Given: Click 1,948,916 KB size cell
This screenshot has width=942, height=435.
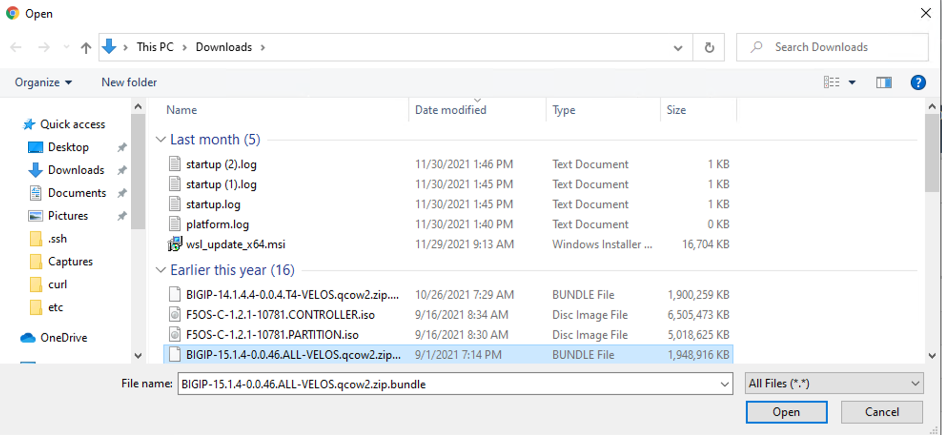Looking at the screenshot, I should pyautogui.click(x=699, y=355).
